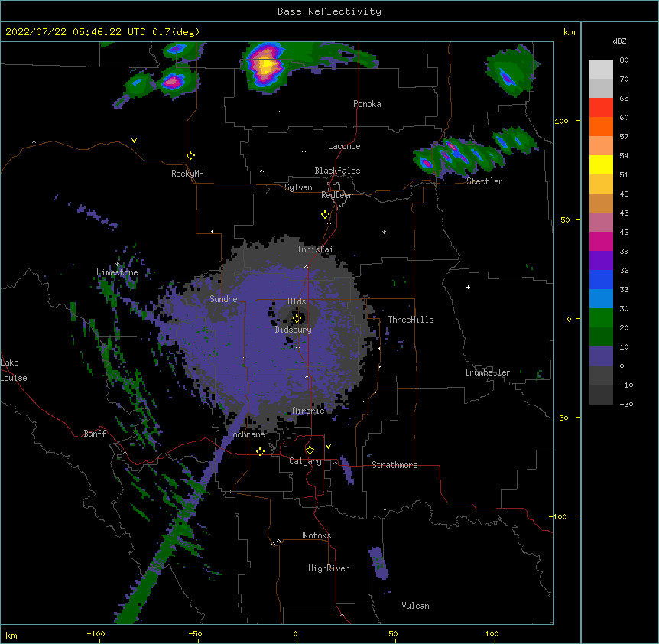Click the Sylvan label
Image resolution: width=659 pixels, height=644 pixels.
[x=298, y=187]
